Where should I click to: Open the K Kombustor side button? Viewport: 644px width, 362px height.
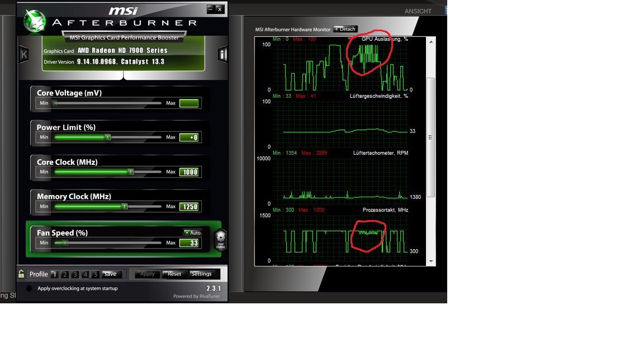tap(23, 54)
